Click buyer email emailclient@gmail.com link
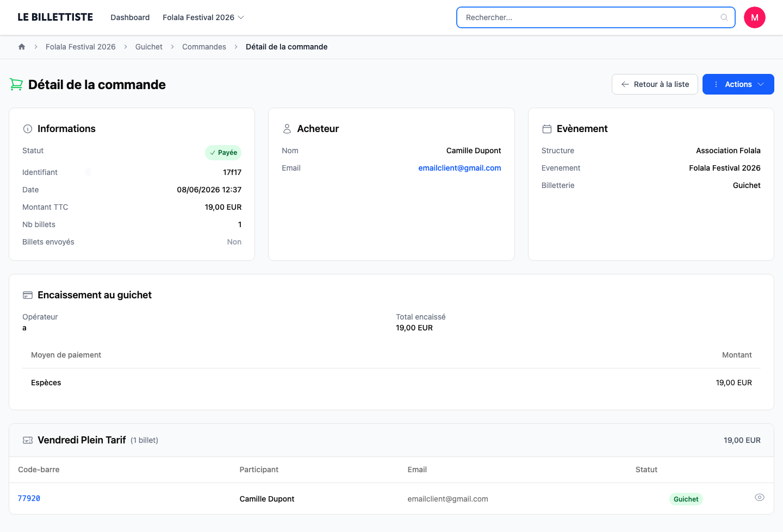 click(x=459, y=168)
